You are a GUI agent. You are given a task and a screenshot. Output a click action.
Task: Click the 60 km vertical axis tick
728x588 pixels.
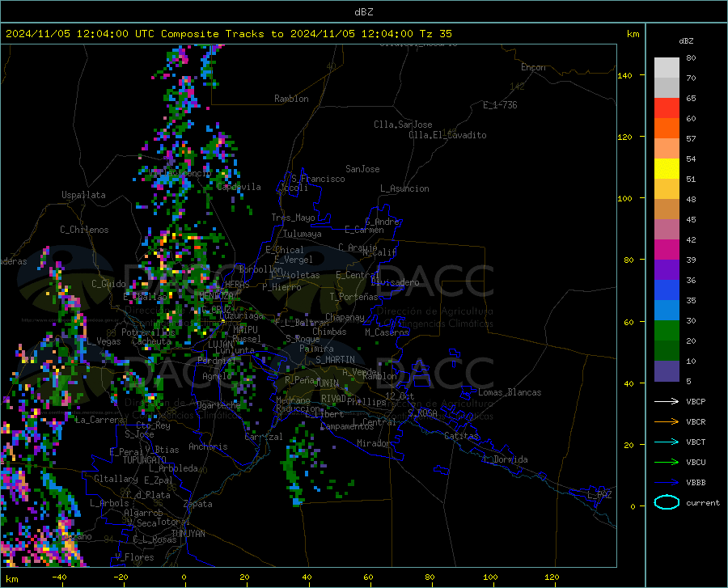tap(629, 322)
